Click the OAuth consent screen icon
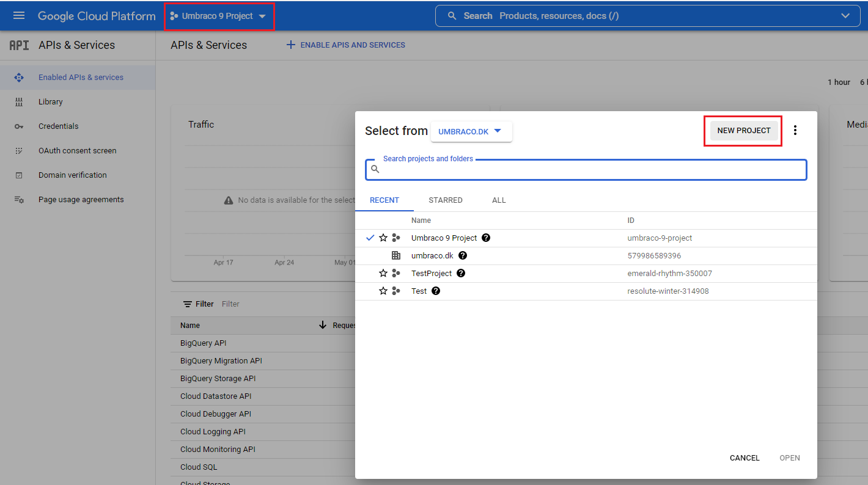 click(19, 151)
